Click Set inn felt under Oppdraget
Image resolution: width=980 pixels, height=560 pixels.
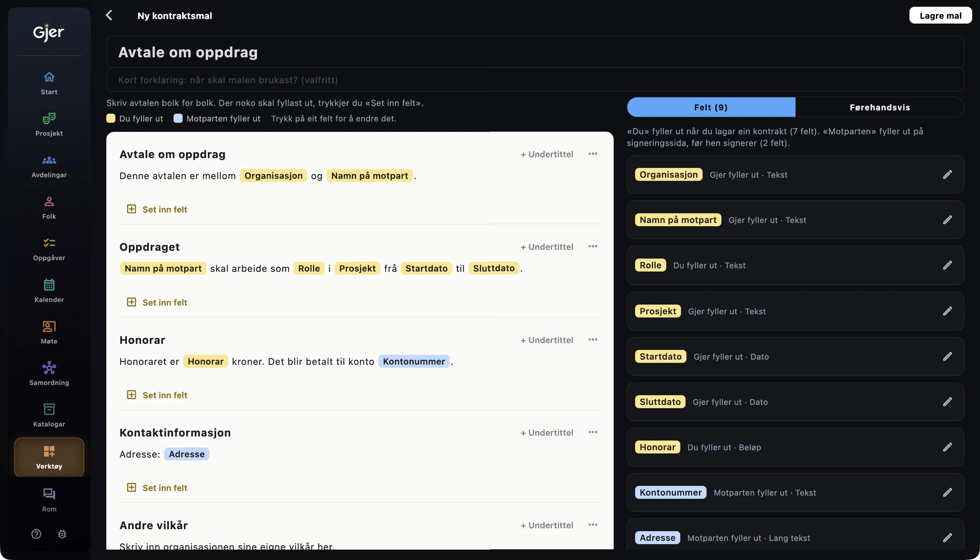157,302
